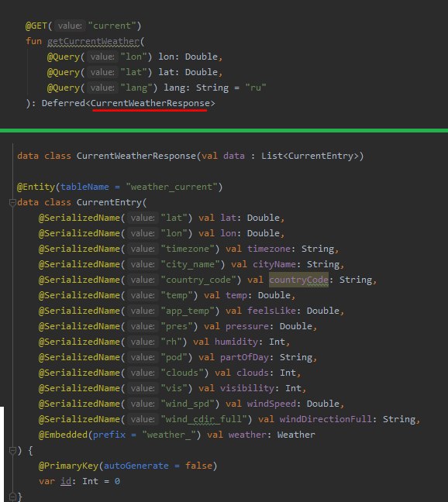Image resolution: width=448 pixels, height=502 pixels.
Task: Select the "weather_" prefix string
Action: tap(169, 435)
